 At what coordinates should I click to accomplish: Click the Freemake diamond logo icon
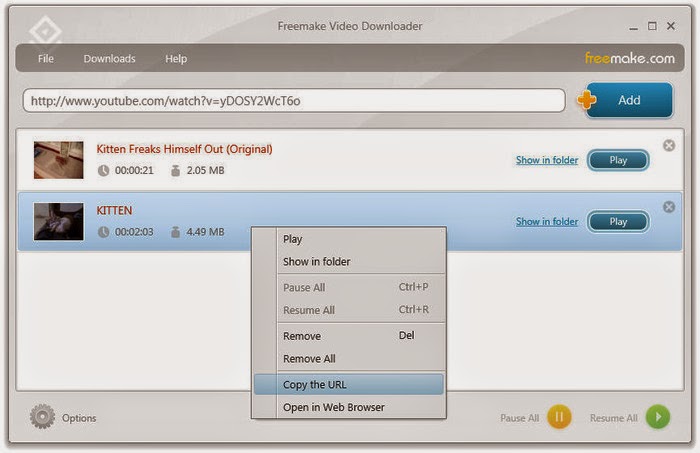45,32
